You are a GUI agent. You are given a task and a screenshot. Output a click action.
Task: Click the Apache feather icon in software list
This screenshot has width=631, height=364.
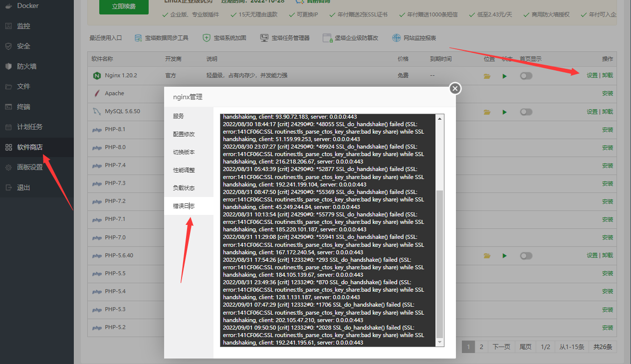[97, 93]
